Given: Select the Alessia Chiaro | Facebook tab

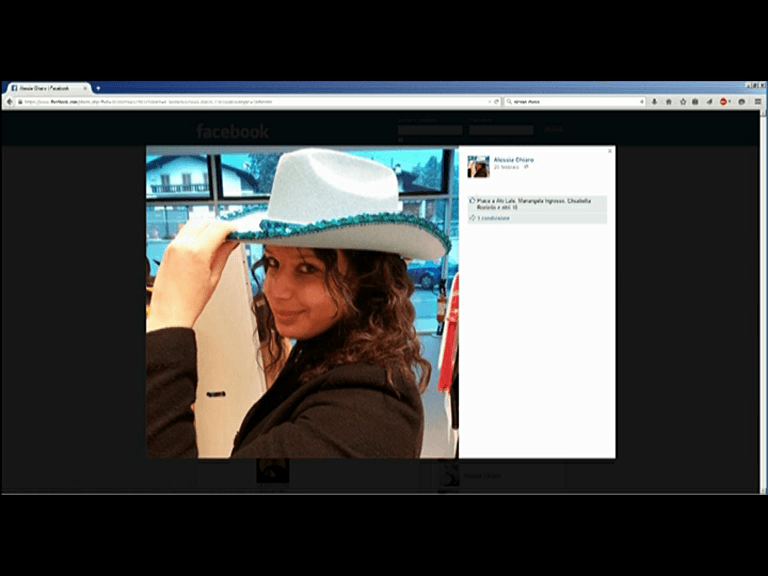Looking at the screenshot, I should [x=48, y=88].
